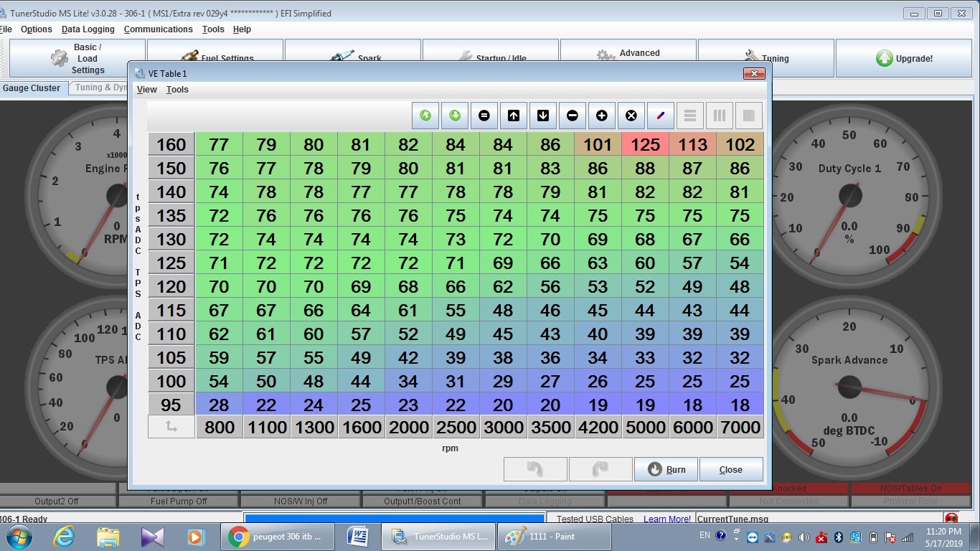Click the green send-to-controller arrow icon

point(455,116)
